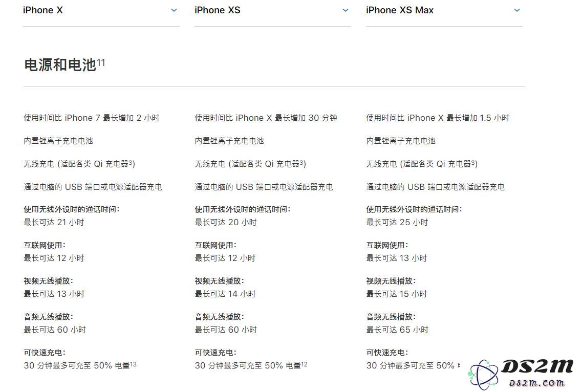The width and height of the screenshot is (582, 392).
Task: Click 内置锂离子充电电池 in the iPhone X column
Action: (x=58, y=141)
